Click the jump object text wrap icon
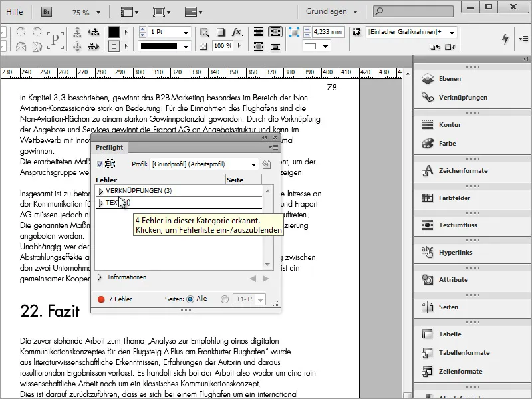 (x=275, y=47)
